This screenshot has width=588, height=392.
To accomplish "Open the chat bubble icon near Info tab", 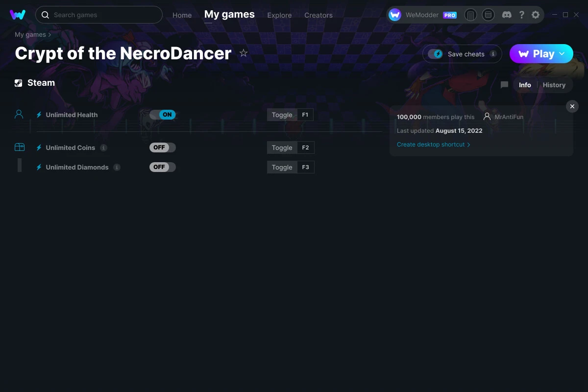I will 504,85.
